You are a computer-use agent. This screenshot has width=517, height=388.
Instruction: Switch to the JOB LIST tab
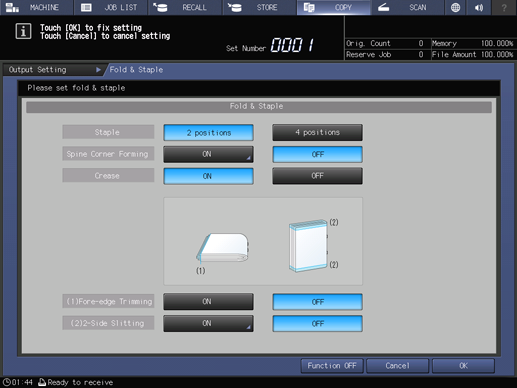111,7
